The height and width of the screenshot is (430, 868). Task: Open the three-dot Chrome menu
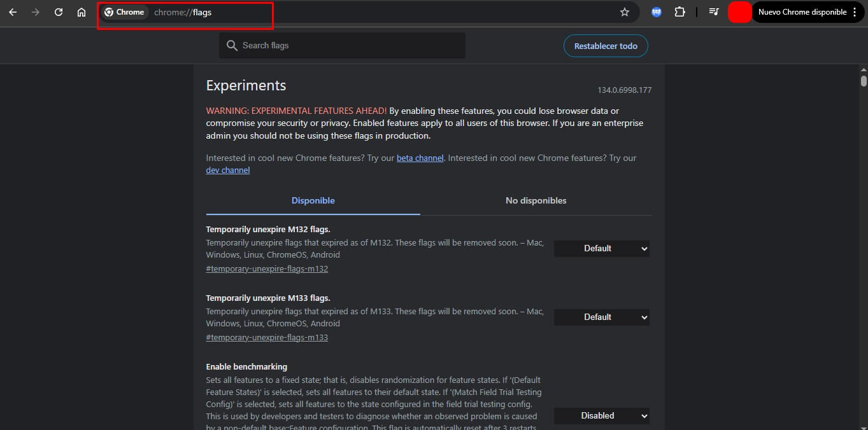click(x=855, y=12)
